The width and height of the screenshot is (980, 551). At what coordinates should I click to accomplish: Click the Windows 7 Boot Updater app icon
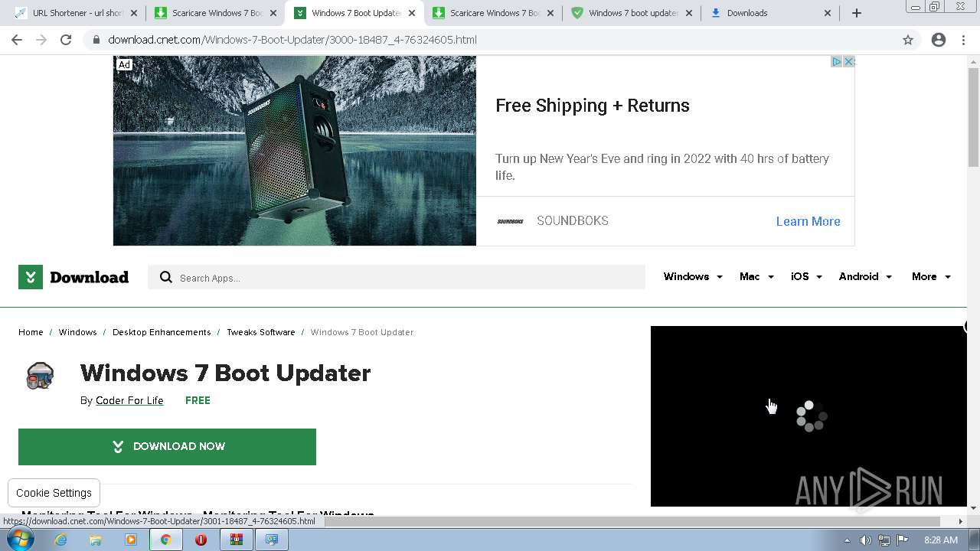point(40,377)
